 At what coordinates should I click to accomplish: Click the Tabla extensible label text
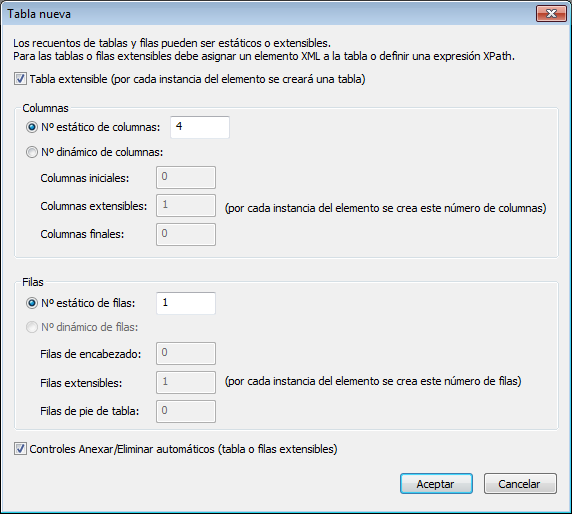(197, 79)
